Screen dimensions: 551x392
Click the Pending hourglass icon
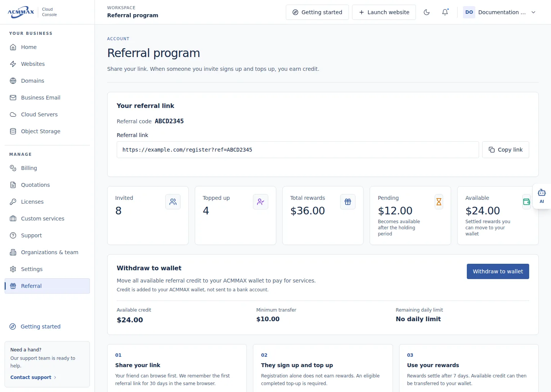point(439,202)
